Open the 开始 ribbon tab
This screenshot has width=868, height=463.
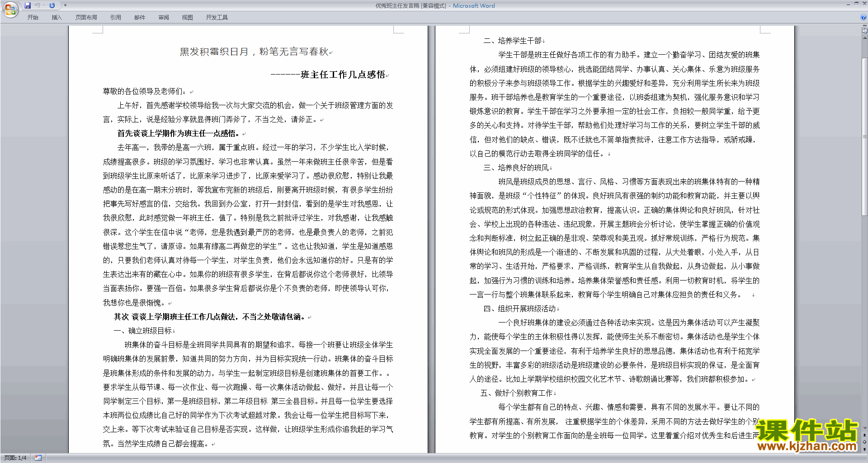tap(33, 18)
